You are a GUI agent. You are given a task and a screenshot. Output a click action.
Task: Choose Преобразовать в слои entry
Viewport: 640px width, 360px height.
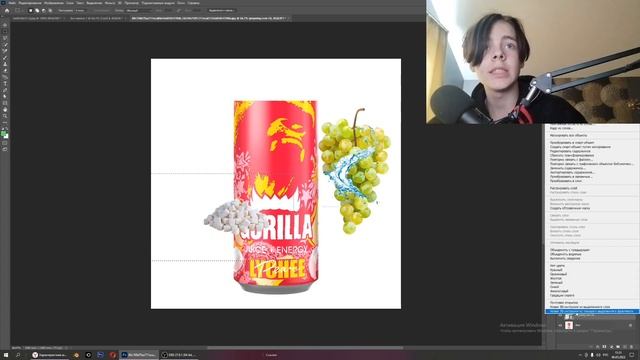pyautogui.click(x=566, y=181)
